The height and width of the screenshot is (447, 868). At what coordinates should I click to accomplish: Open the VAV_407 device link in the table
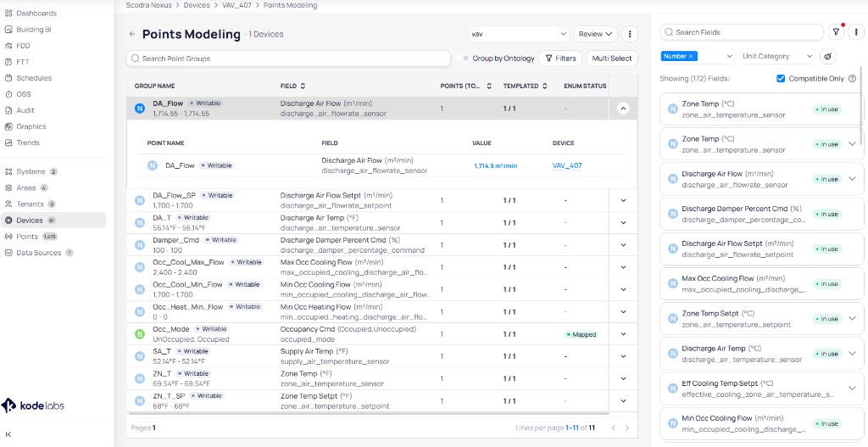point(567,165)
